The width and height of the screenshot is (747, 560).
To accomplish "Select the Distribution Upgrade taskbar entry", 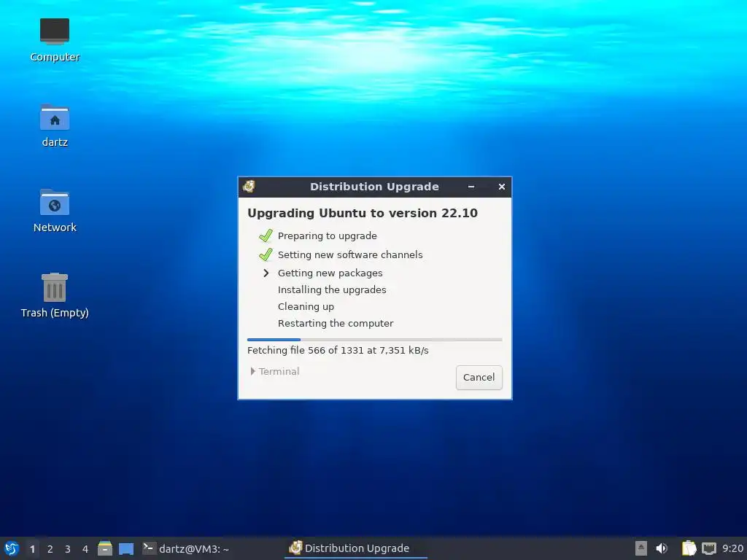I will (x=355, y=548).
